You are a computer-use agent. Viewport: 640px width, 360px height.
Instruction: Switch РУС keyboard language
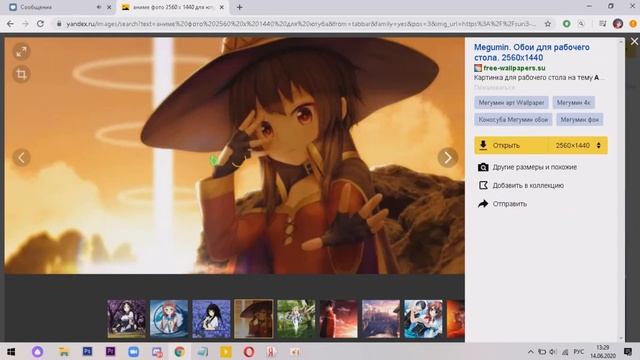click(x=579, y=351)
